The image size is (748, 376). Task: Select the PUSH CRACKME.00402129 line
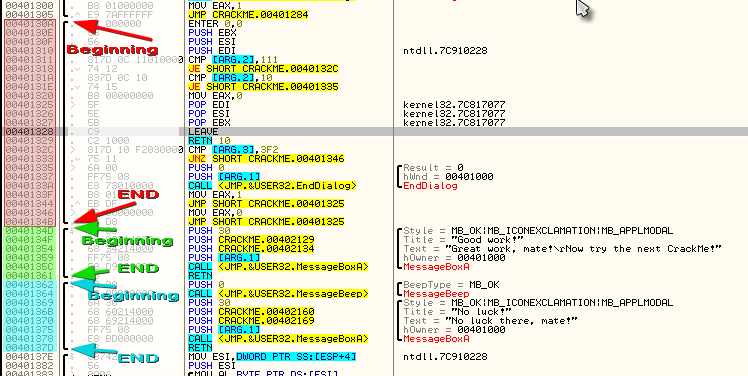click(251, 240)
